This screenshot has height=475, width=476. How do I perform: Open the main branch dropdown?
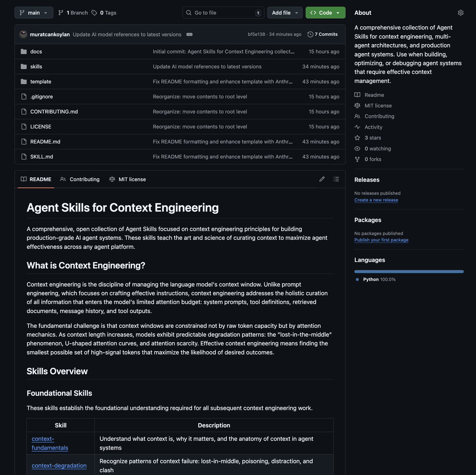(x=34, y=13)
